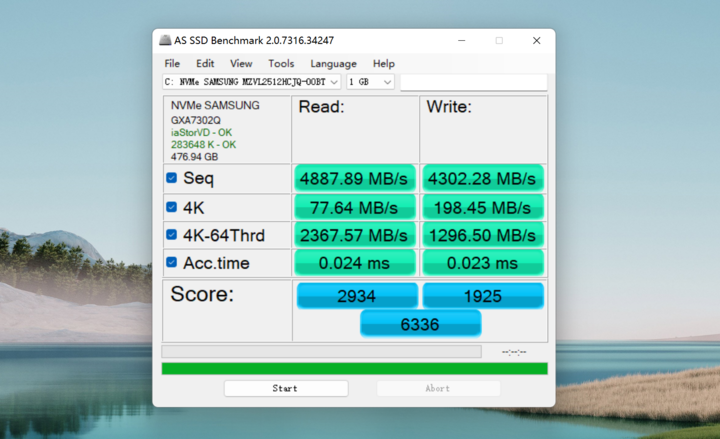
Task: Click the green progress bar
Action: 355,368
